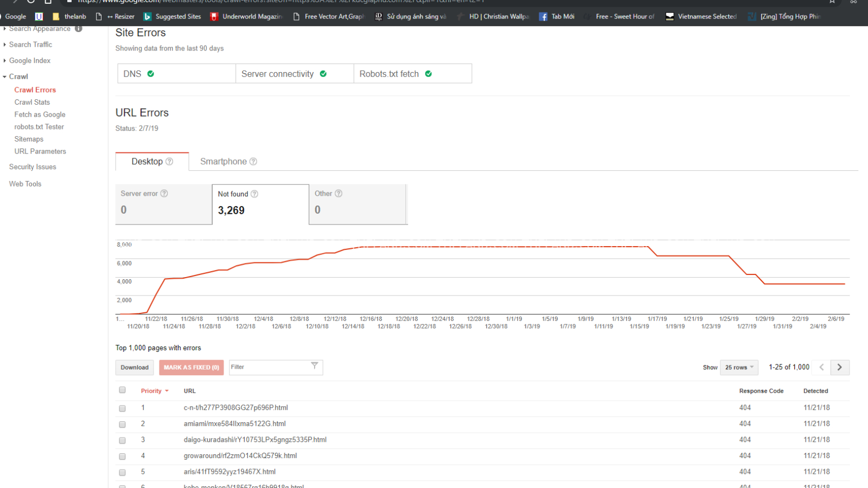Click the Not found help icon
The height and width of the screenshot is (488, 868).
pos(254,194)
